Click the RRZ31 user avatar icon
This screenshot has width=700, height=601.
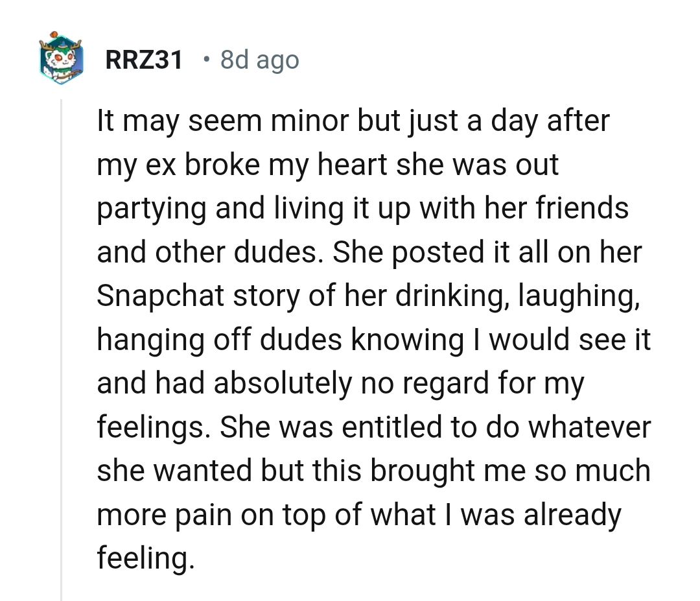click(63, 60)
